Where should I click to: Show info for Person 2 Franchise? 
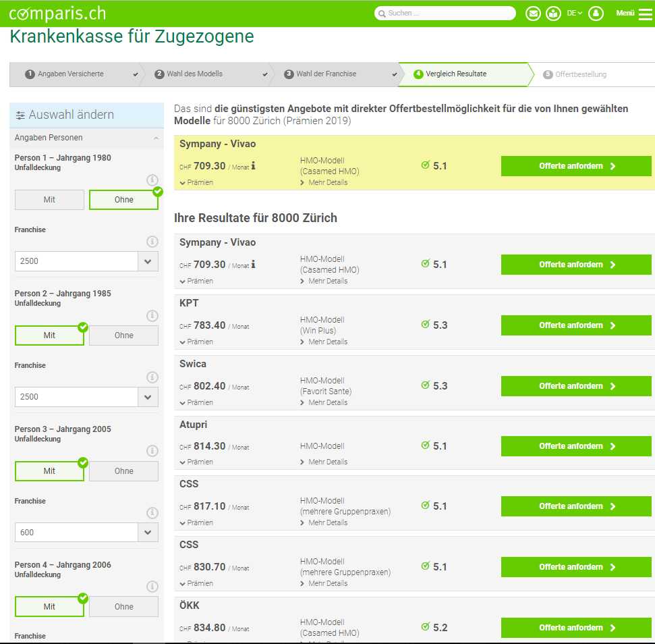coord(152,377)
